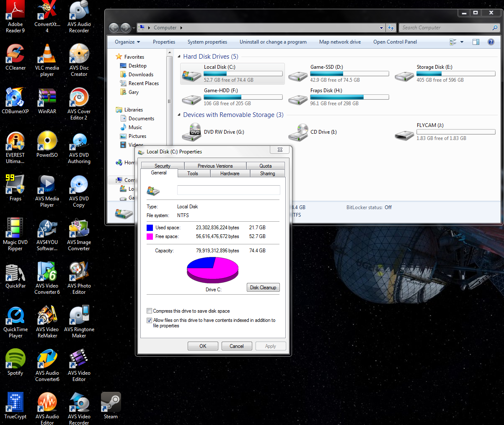Open the Organize dropdown menu
504x425 pixels.
127,42
